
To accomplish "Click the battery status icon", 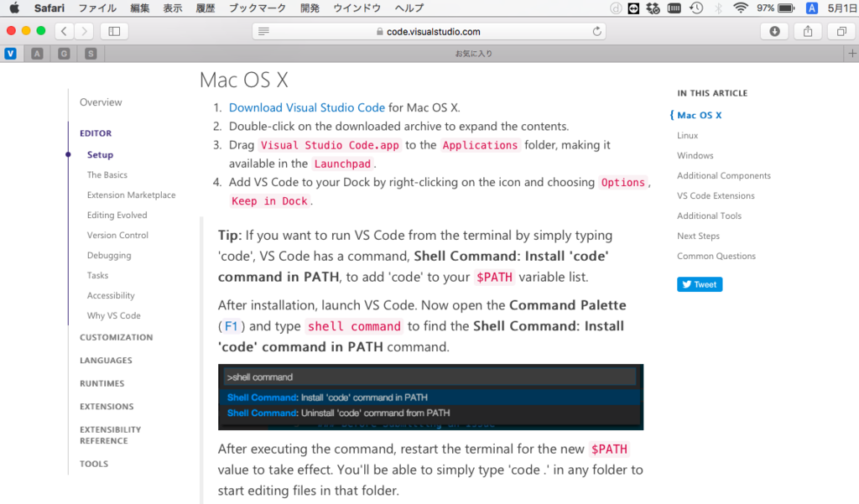I will coord(786,8).
